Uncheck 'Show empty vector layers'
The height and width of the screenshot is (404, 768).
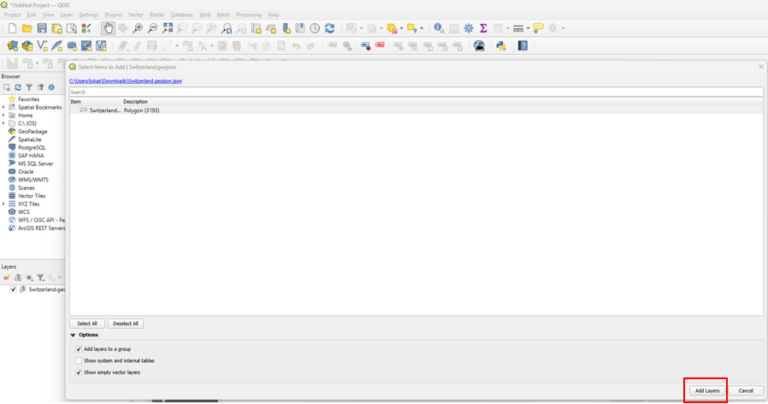[x=78, y=372]
